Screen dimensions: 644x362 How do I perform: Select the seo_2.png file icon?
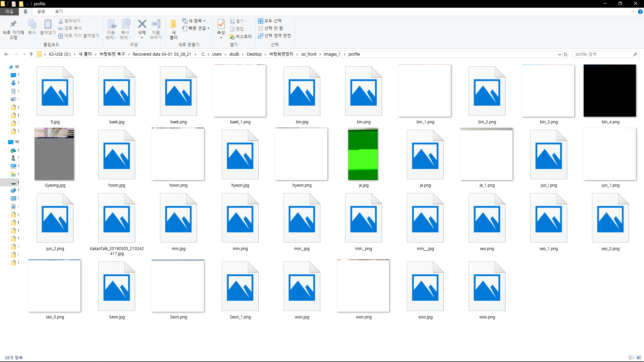pyautogui.click(x=610, y=218)
